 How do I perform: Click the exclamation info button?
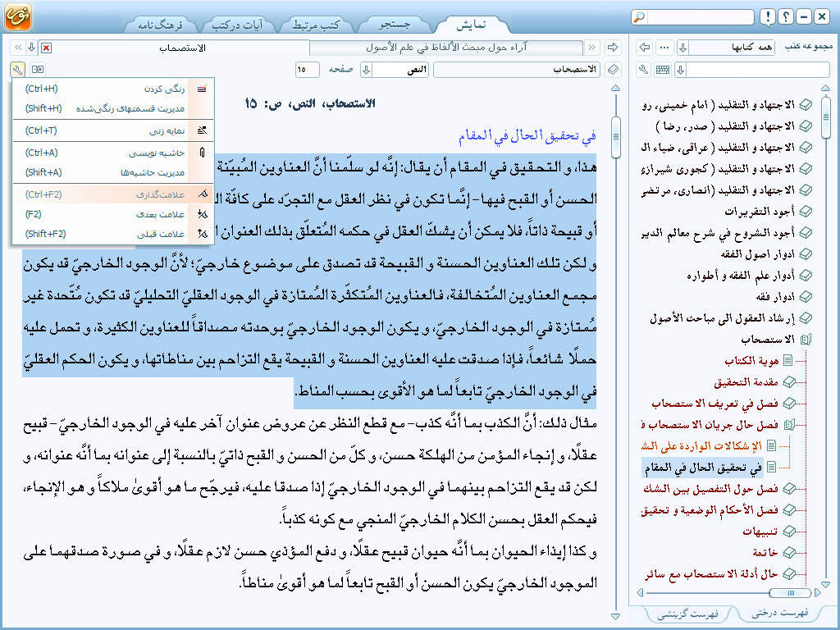tap(768, 17)
